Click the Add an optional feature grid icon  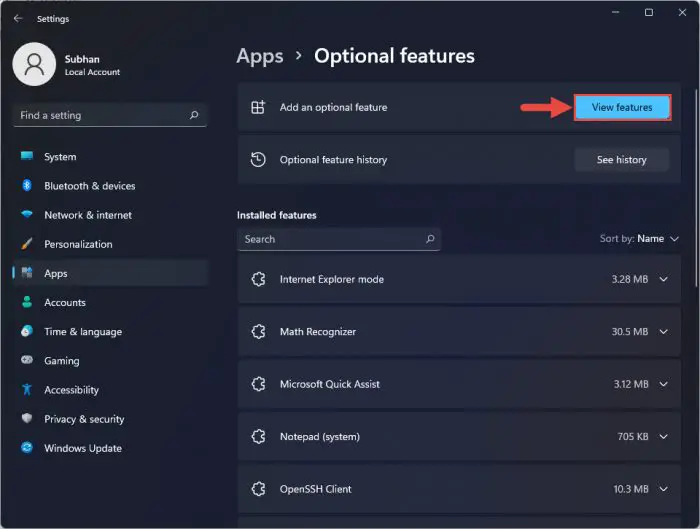[258, 107]
